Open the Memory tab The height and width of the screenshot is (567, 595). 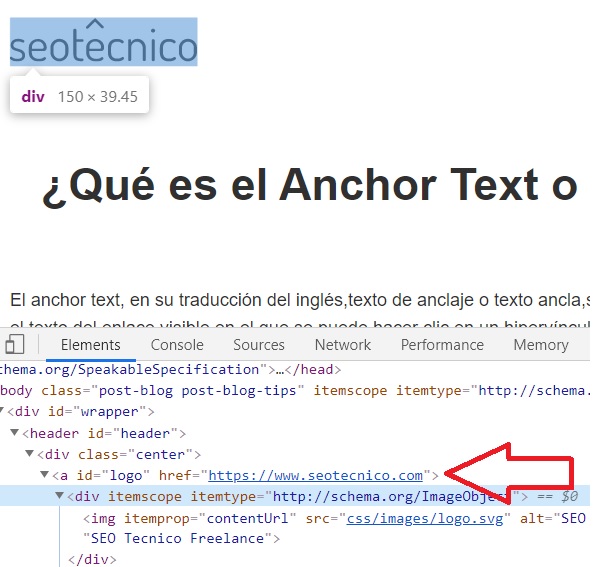pyautogui.click(x=541, y=345)
